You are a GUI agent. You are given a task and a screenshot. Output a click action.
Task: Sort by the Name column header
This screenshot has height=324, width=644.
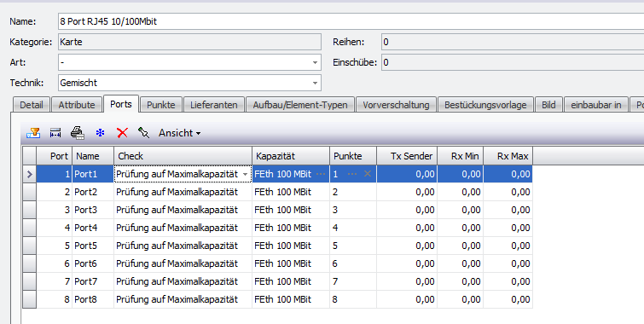tap(93, 156)
